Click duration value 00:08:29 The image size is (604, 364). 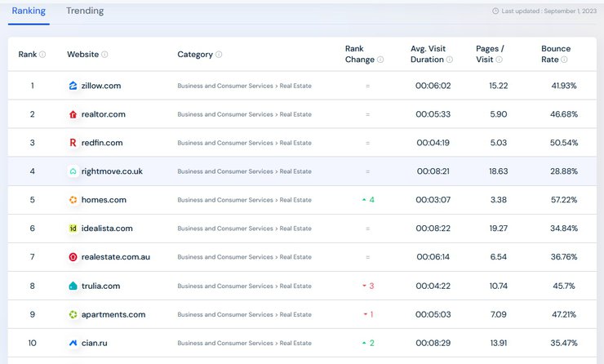[433, 343]
